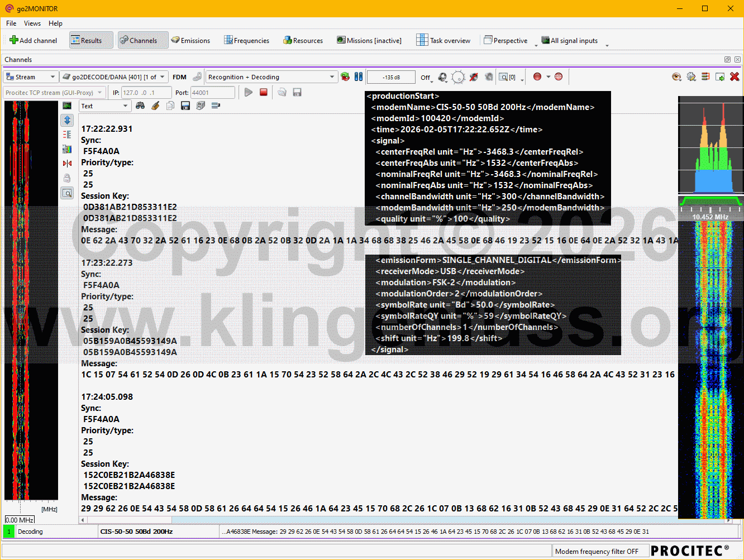Viewport: 744px width, 560px height.
Task: Open the Task overview window
Action: [443, 40]
